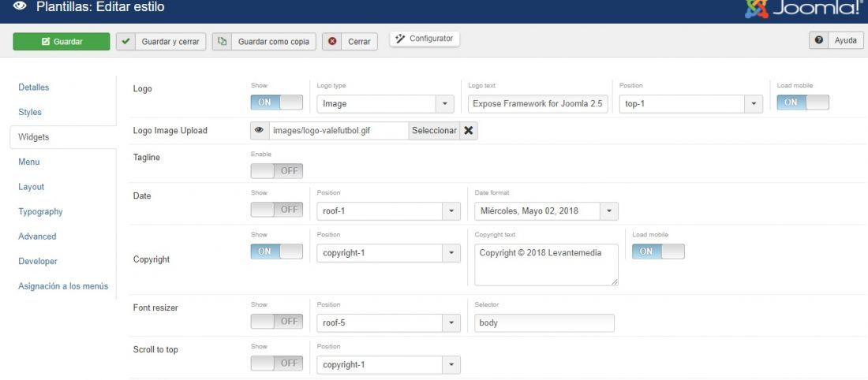Clear logo image with X icon
Viewport: 868px width, 380px height.
point(468,131)
